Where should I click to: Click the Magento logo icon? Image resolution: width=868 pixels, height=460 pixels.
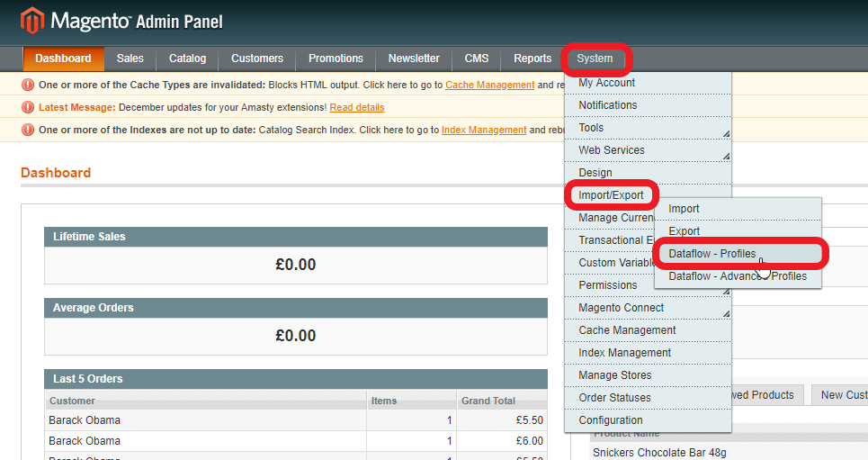tap(32, 21)
